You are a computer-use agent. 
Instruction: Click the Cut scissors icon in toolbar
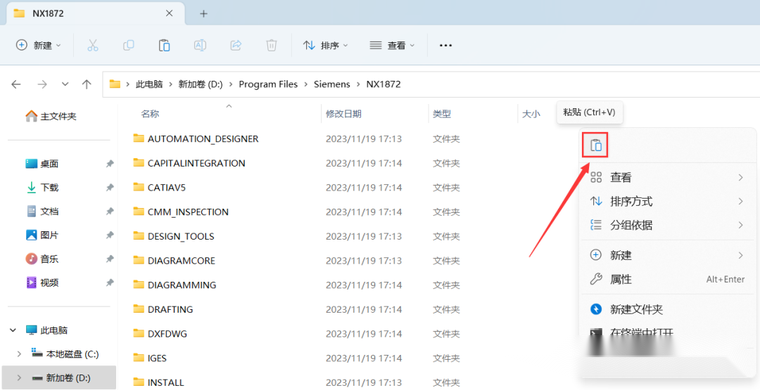tap(93, 45)
